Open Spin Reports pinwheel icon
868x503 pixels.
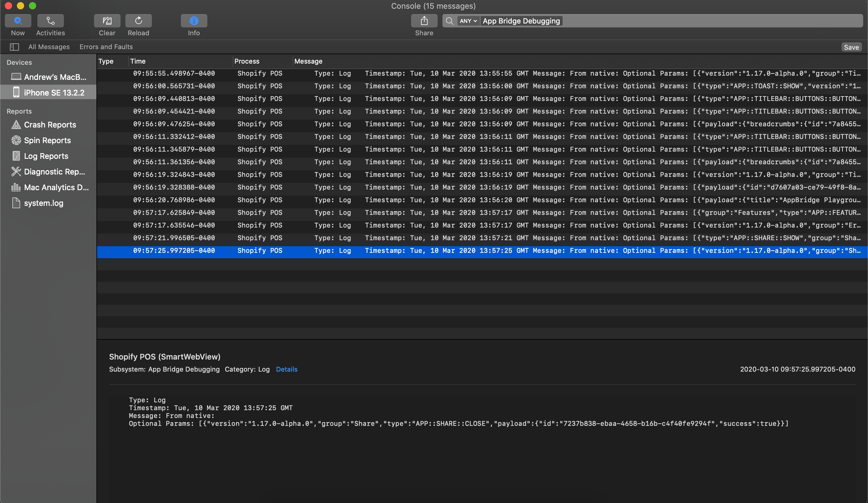point(16,140)
